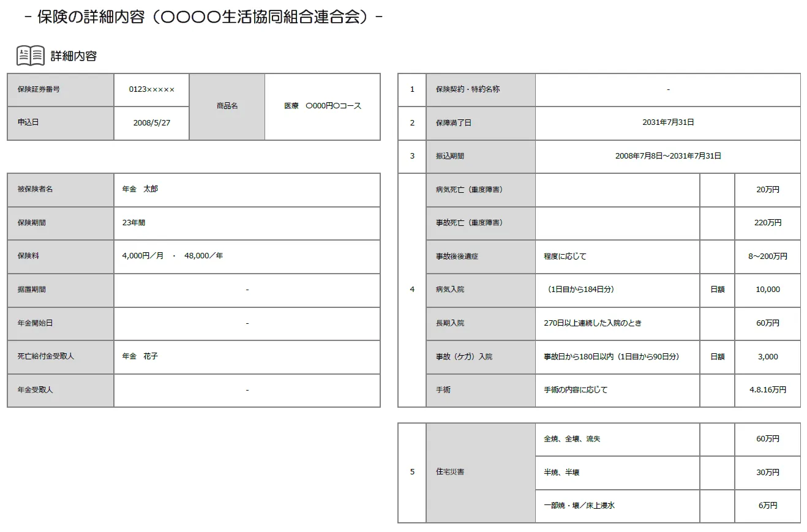
Task: Click the 保障満了日 label cell
Action: tap(481, 123)
